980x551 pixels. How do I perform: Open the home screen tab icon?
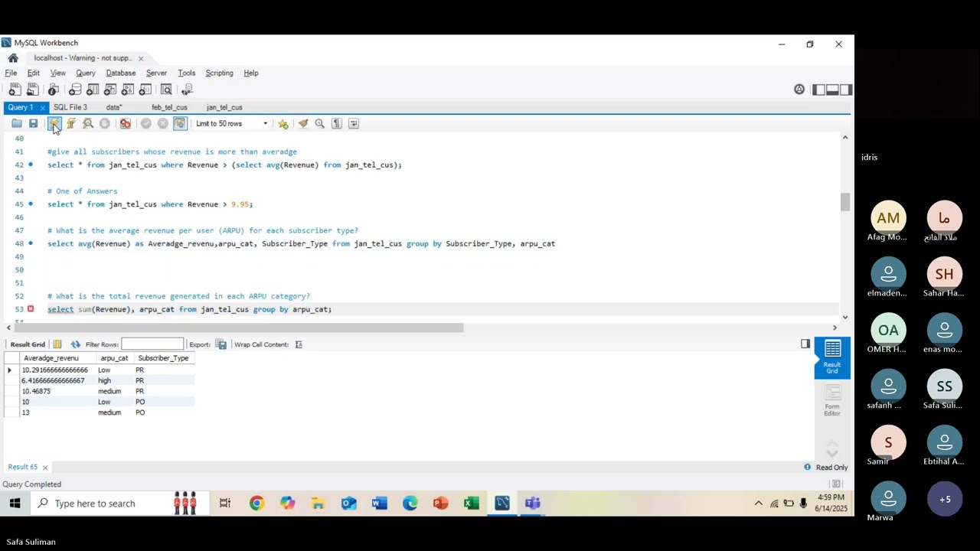point(13,58)
